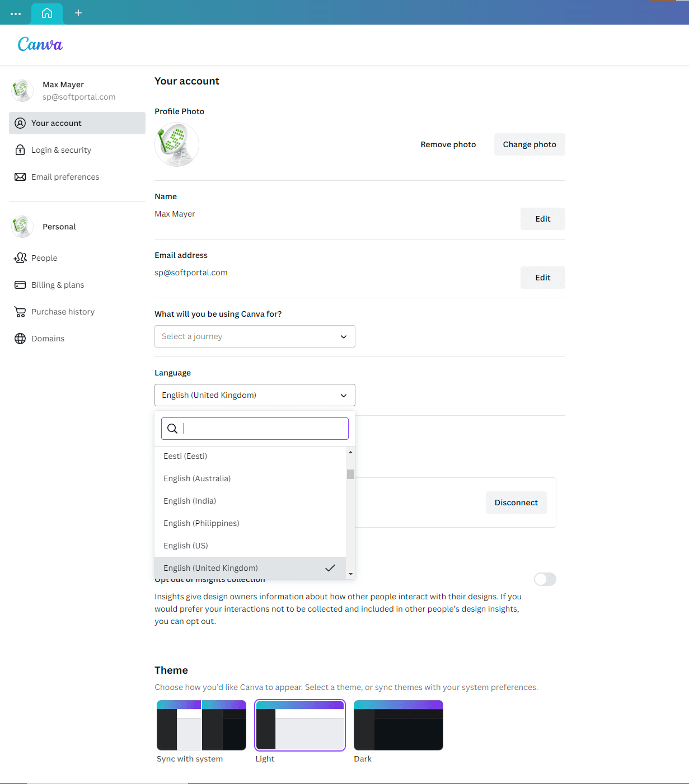Select Sync with system theme thumbnail
This screenshot has width=689, height=784.
[201, 725]
